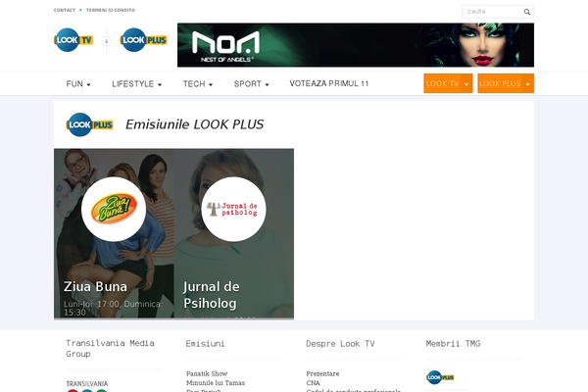Screen dimensions: 588x392
Task: Open the LOOK PLUS logo under Membrii TMG
Action: (x=440, y=377)
